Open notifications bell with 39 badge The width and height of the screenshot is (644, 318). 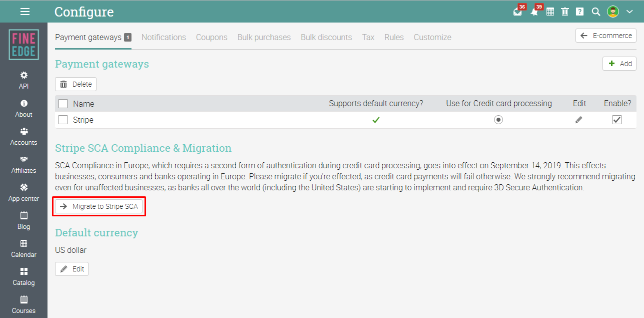535,11
